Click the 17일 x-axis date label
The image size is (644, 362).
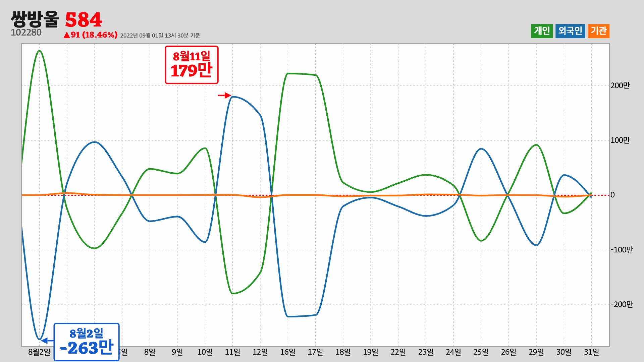point(315,352)
